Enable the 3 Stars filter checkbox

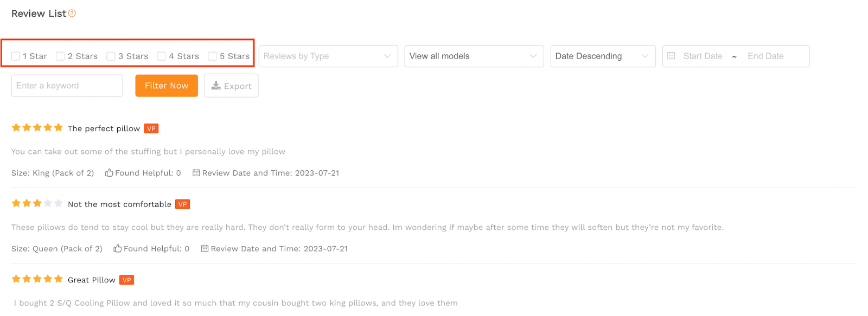pos(111,56)
